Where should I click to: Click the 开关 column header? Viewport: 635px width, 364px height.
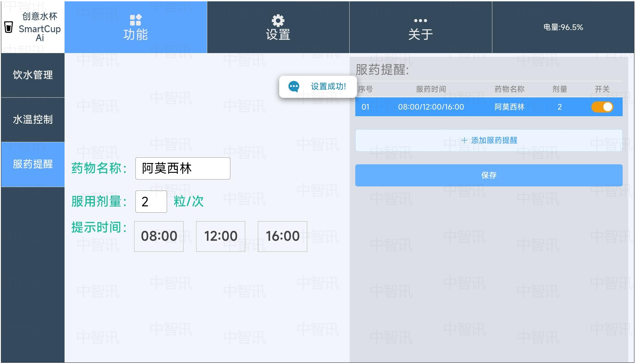pos(602,89)
